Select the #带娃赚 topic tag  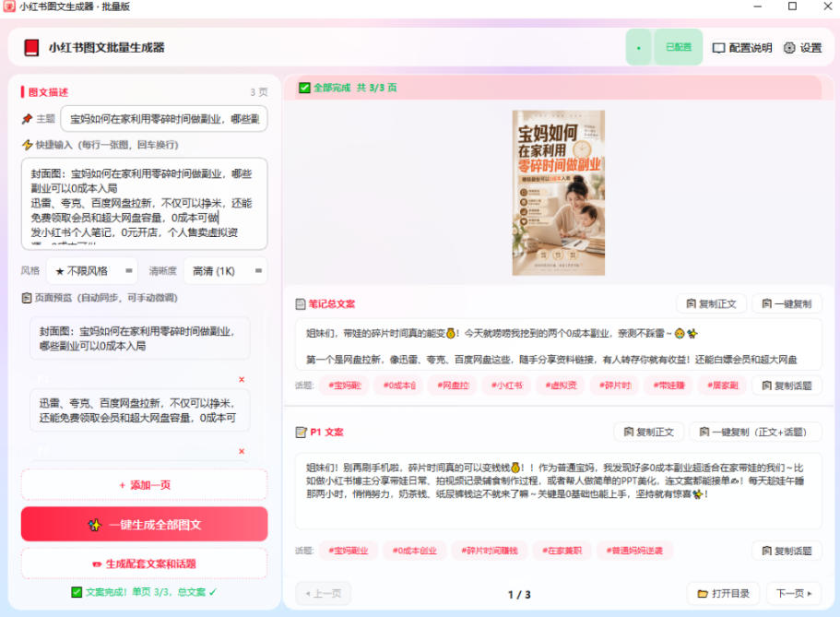(x=669, y=386)
